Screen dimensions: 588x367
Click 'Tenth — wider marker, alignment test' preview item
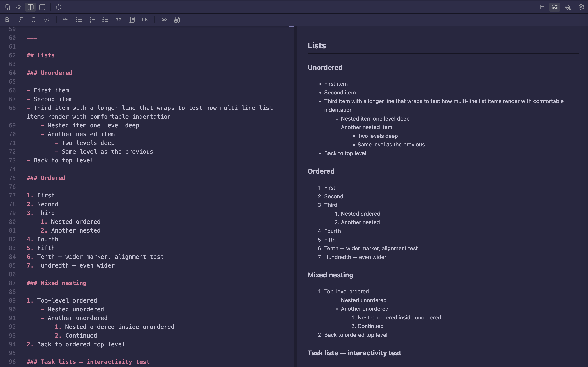(371, 248)
